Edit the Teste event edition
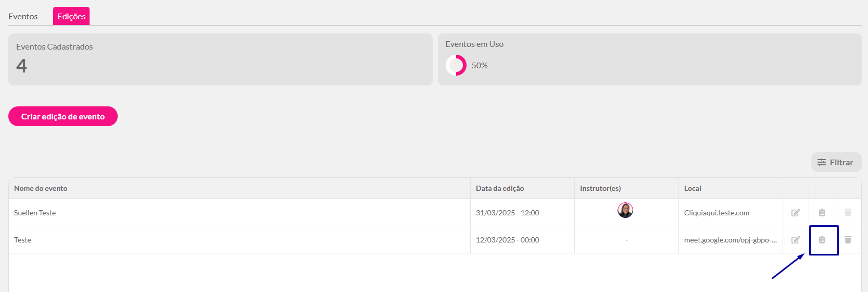Viewport: 868px width, 292px height. pos(796,240)
